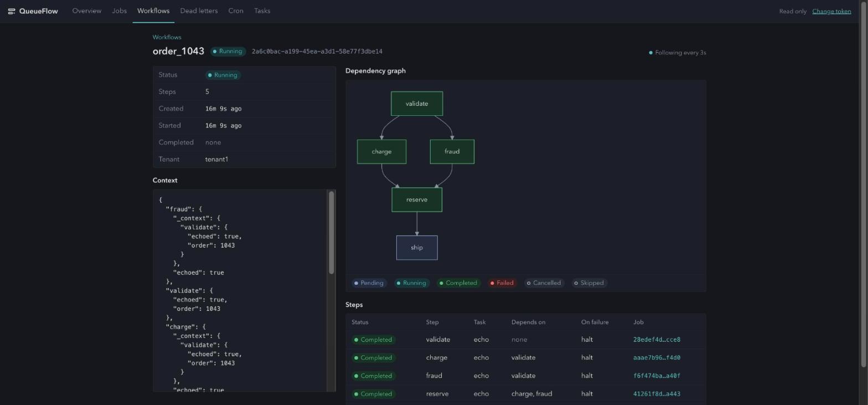The height and width of the screenshot is (405, 868).
Task: Click the order_1043 workflow title
Action: click(178, 51)
